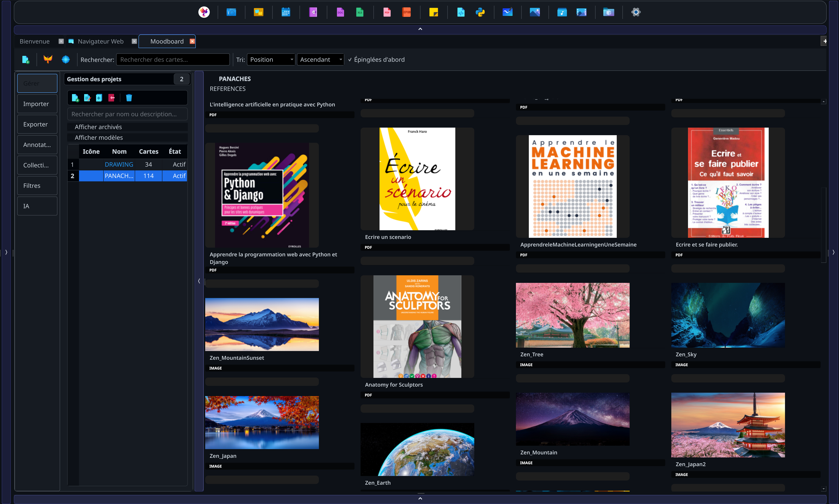Screen dimensions: 839x504
Task: Focus the project name or description search field
Action: coord(128,114)
